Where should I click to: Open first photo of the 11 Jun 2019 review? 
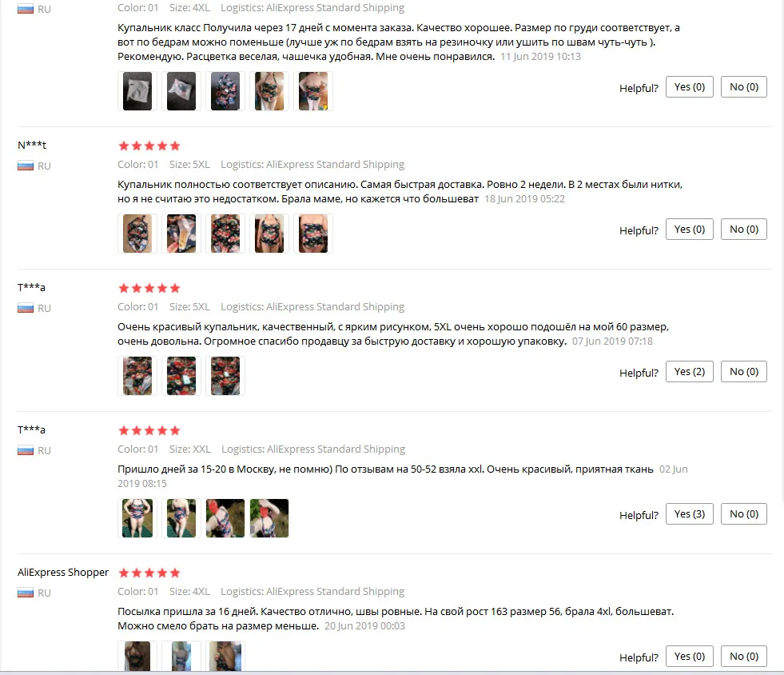[x=137, y=91]
